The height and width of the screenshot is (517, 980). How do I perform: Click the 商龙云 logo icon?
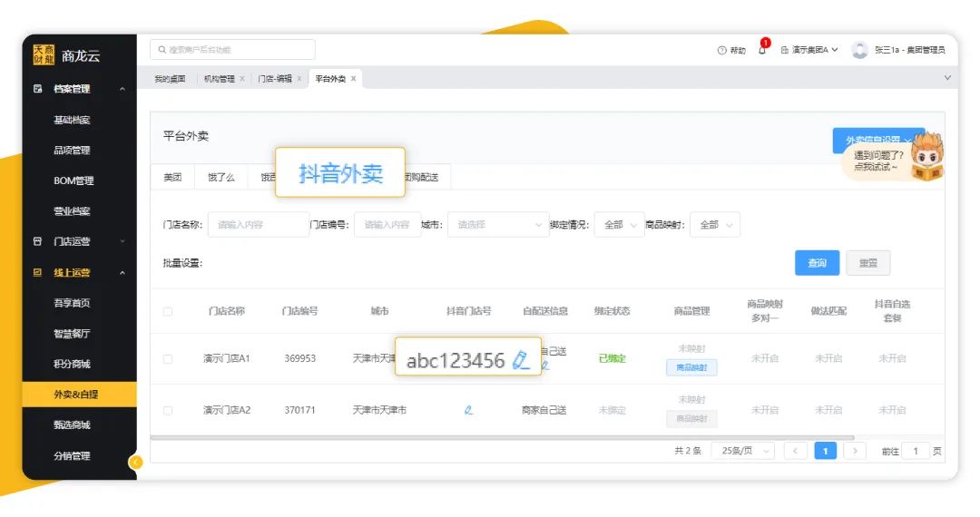coord(44,55)
